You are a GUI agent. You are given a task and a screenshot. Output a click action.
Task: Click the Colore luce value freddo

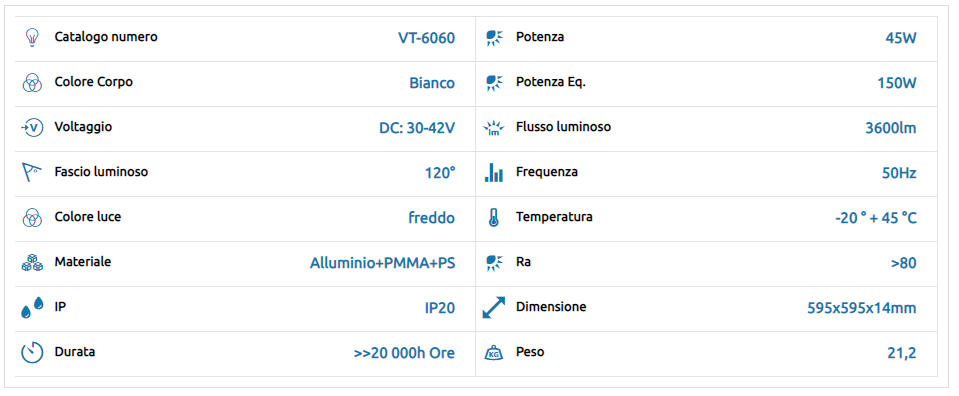coord(431,218)
